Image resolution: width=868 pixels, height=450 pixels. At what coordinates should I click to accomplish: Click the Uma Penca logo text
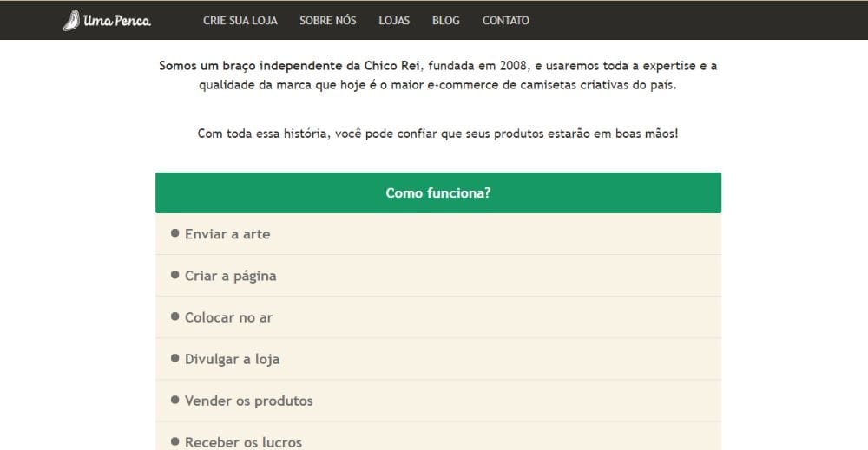[x=117, y=21]
